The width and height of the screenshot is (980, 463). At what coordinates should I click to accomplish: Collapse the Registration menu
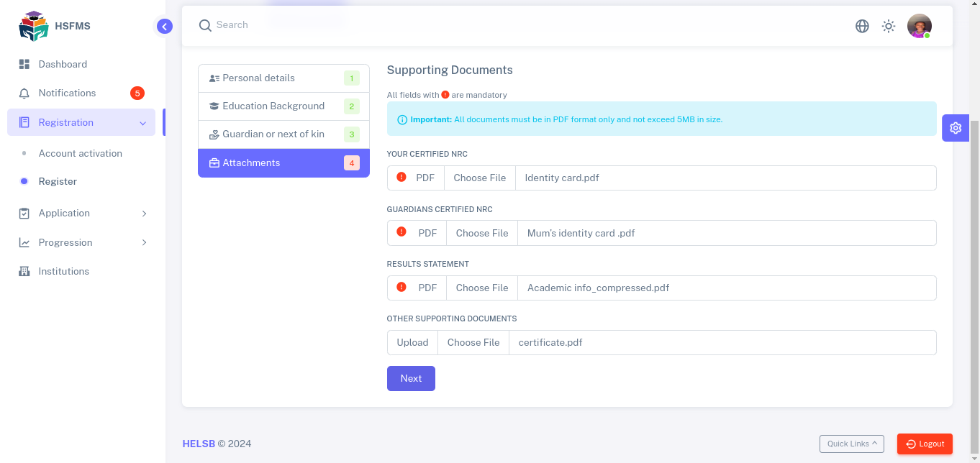coord(81,122)
